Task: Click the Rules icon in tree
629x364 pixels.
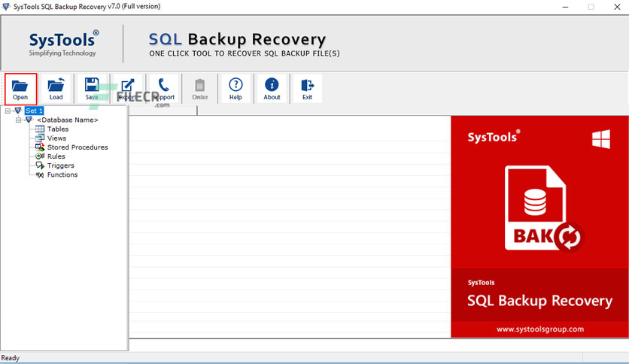Action: tap(40, 156)
